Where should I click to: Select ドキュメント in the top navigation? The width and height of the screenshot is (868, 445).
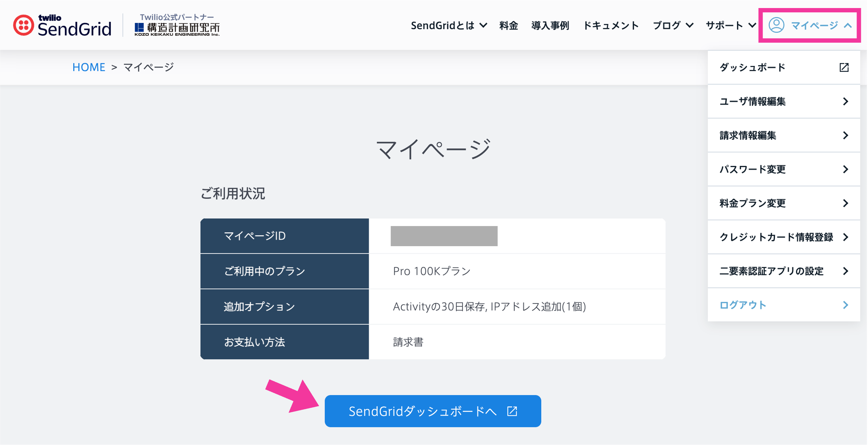pyautogui.click(x=612, y=25)
